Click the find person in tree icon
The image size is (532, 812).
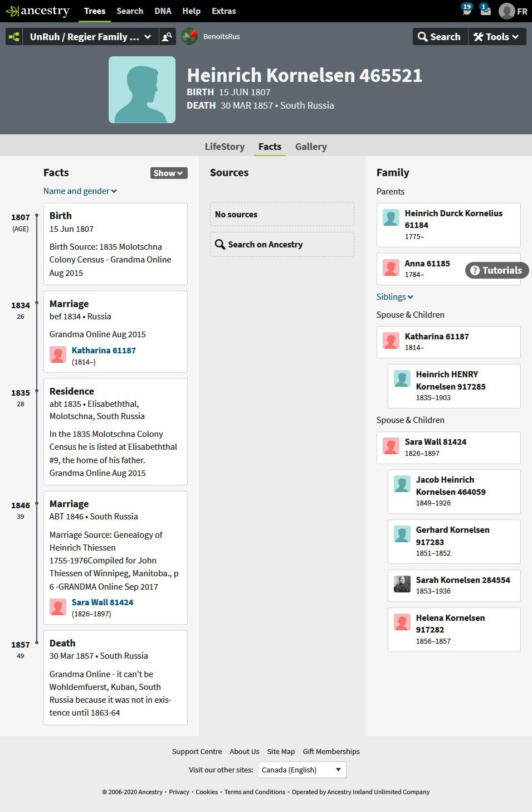click(167, 37)
